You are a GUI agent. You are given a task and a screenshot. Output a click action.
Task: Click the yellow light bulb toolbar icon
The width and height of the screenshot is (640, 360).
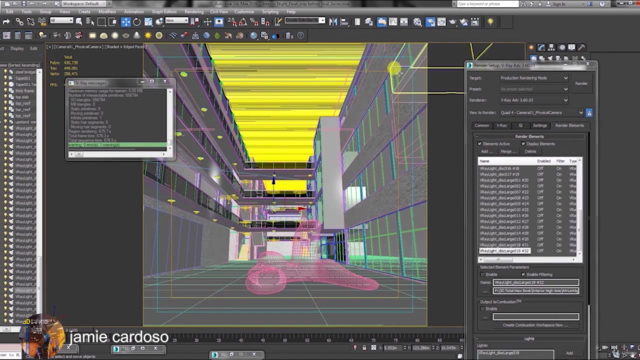(490, 22)
